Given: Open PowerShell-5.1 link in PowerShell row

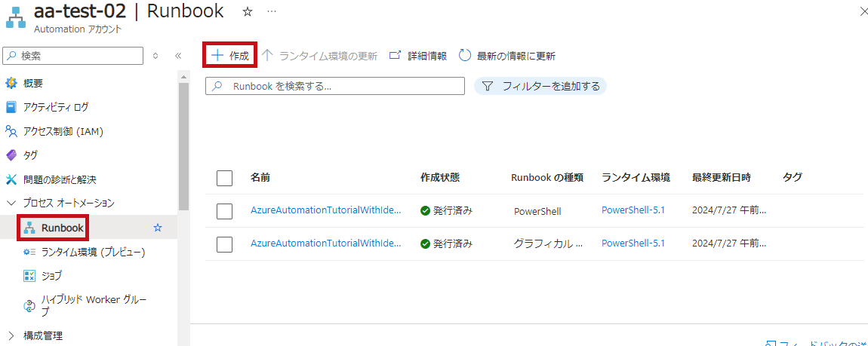Looking at the screenshot, I should coord(633,210).
